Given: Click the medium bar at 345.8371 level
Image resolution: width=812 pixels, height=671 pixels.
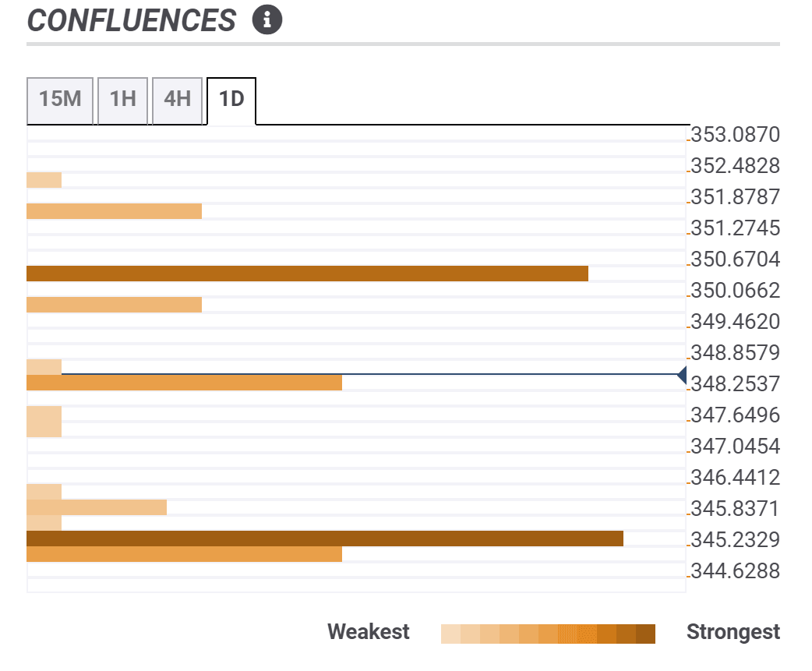Looking at the screenshot, I should (97, 507).
